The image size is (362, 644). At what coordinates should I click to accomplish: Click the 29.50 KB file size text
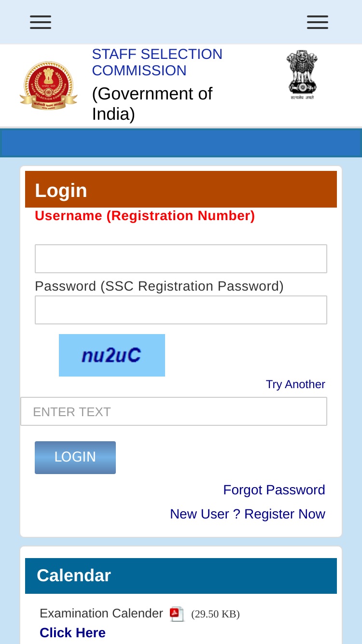(215, 614)
